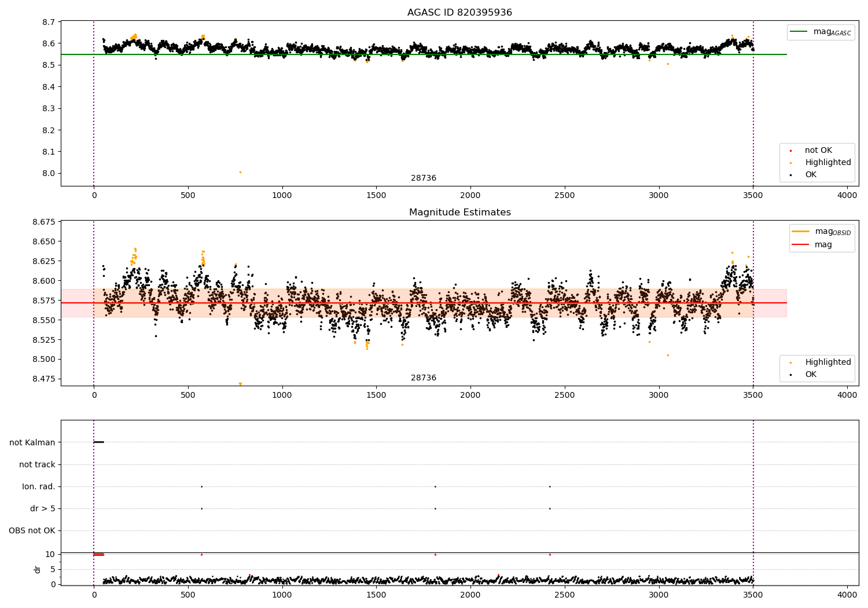Click the tick label 5 on the dr axis
Viewport: 868px width, 608px height.
53,569
